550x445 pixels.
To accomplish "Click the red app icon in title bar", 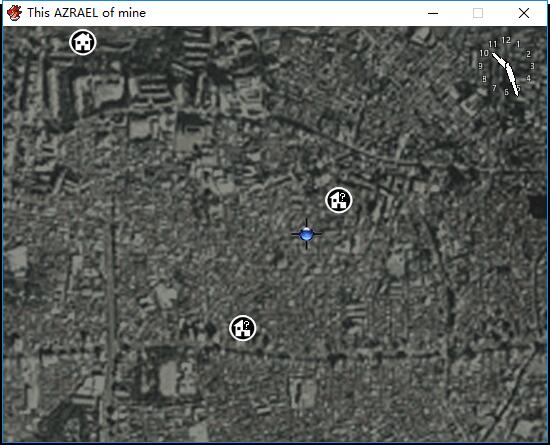I will tap(14, 13).
